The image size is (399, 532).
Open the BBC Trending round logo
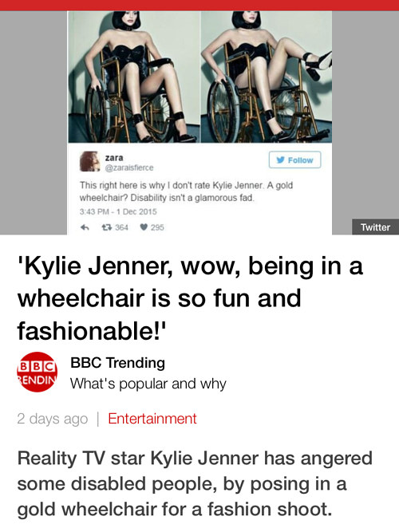[x=37, y=372]
